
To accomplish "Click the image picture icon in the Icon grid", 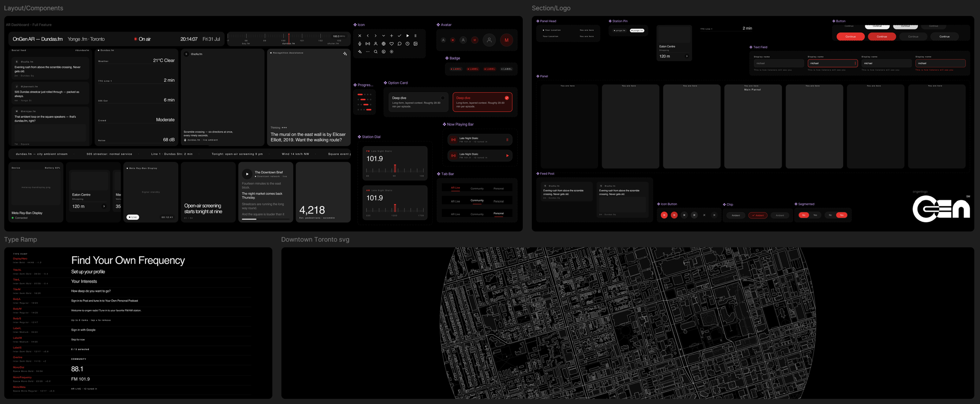I will pyautogui.click(x=415, y=44).
